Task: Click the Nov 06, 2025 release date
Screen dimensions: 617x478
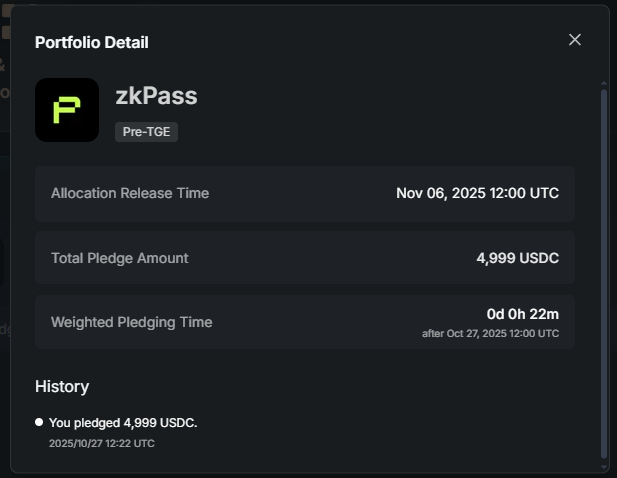Action: (477, 193)
